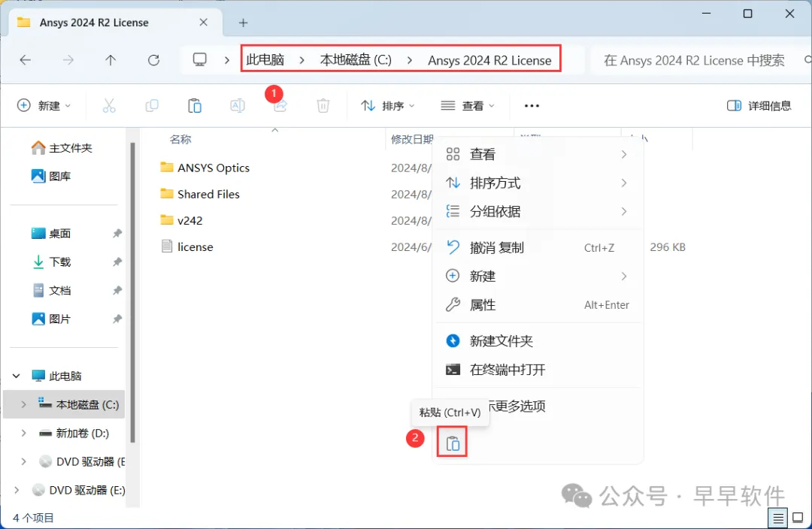Sort by the 修改日期 column header
Screen dimensions: 812x529
pos(412,139)
